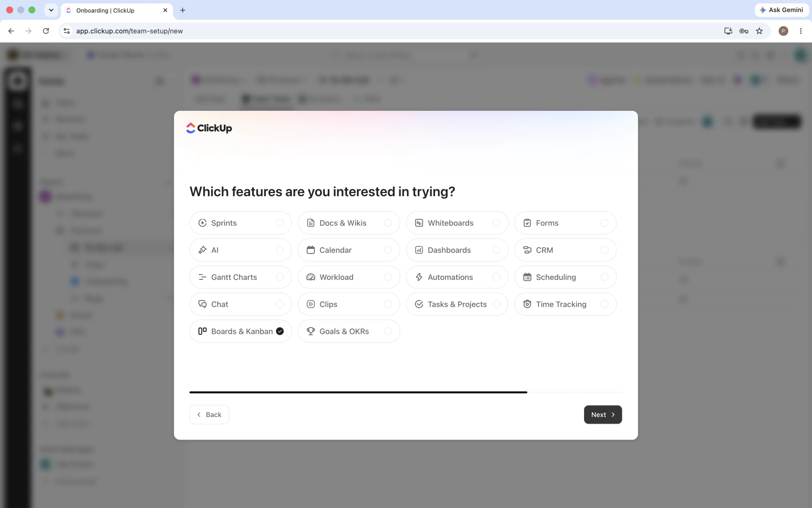Tick the Goals & OKRs selection circle
Image resolution: width=812 pixels, height=508 pixels.
(x=388, y=331)
